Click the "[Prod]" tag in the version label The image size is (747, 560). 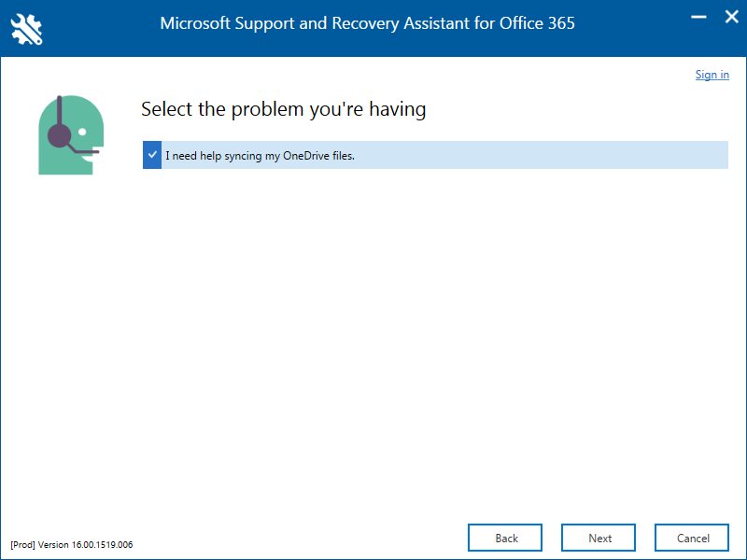22,545
